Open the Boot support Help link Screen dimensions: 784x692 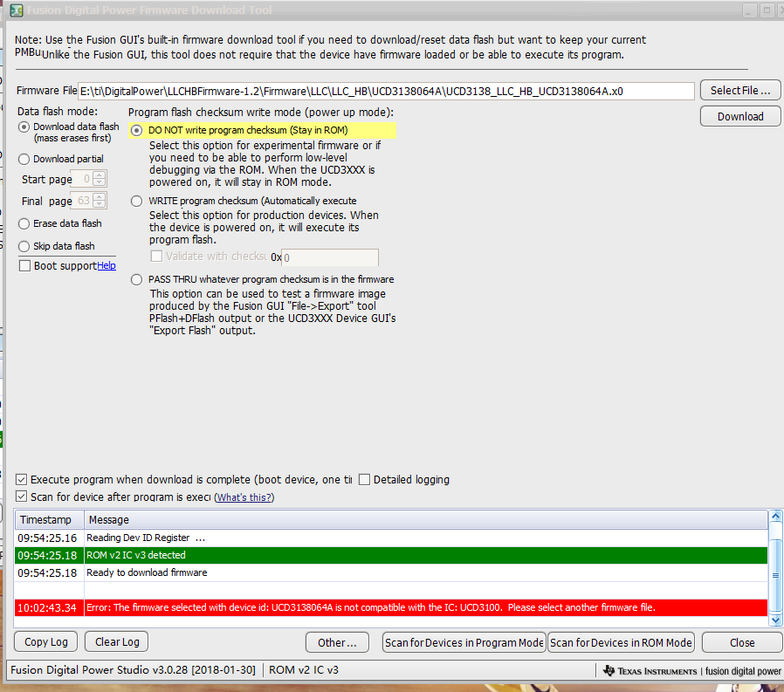pos(107,266)
